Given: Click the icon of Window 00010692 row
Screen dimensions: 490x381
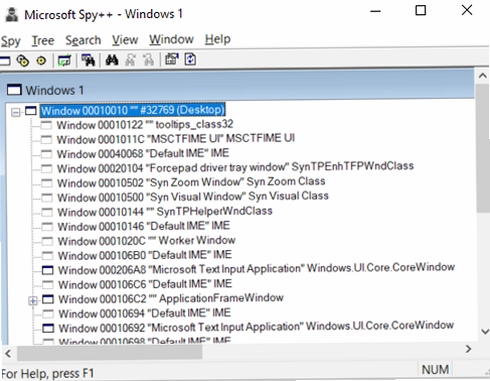Looking at the screenshot, I should [x=48, y=328].
